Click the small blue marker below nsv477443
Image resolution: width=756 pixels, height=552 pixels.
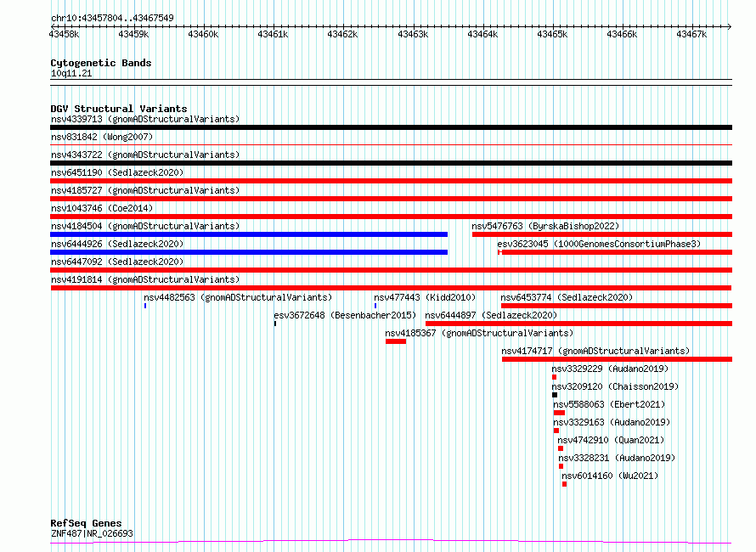pos(375,306)
